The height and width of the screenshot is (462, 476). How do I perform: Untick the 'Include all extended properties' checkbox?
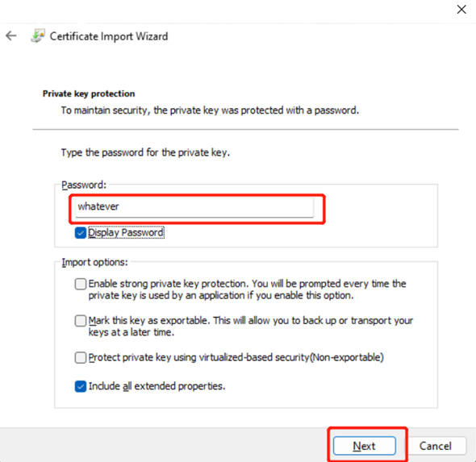[81, 386]
